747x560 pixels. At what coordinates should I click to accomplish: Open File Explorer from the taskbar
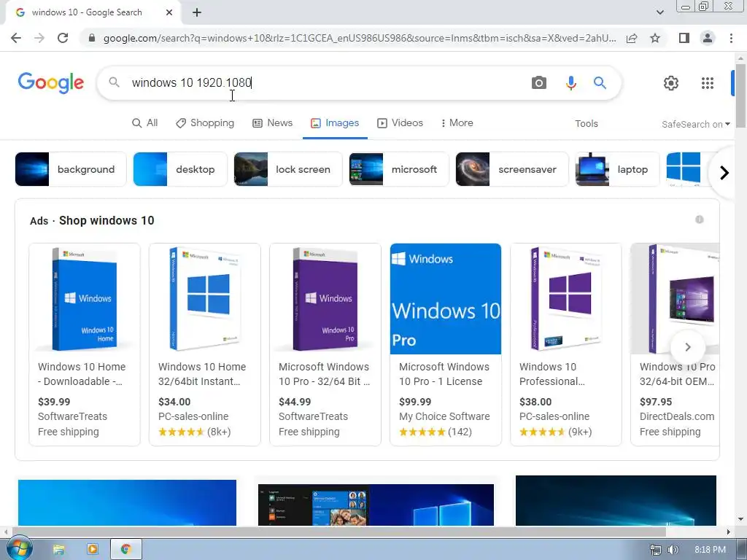click(x=58, y=550)
